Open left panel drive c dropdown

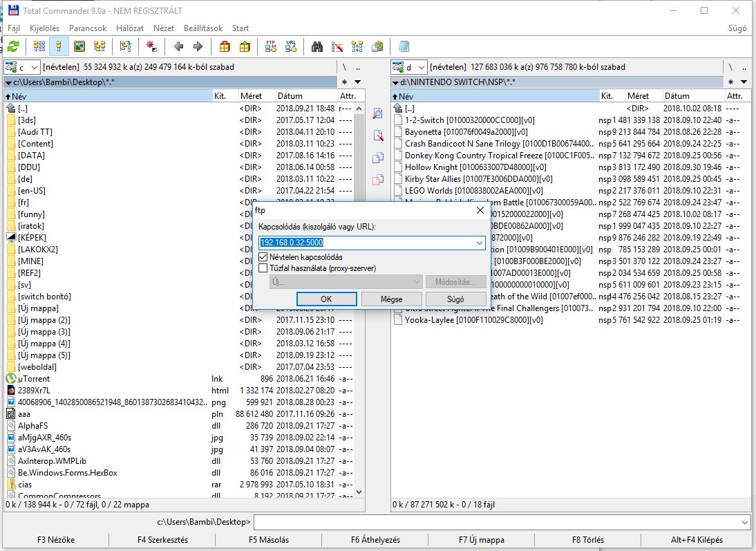click(x=22, y=68)
